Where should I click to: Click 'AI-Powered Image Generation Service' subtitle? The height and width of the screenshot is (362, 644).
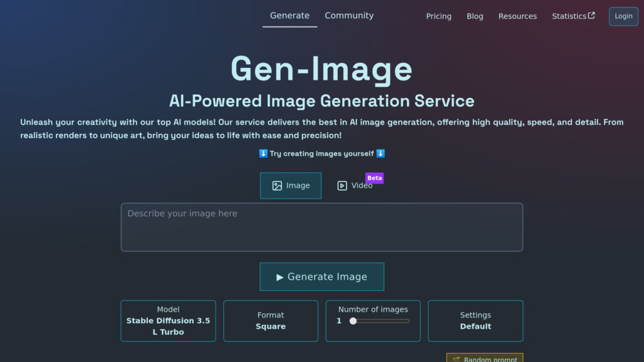(322, 101)
